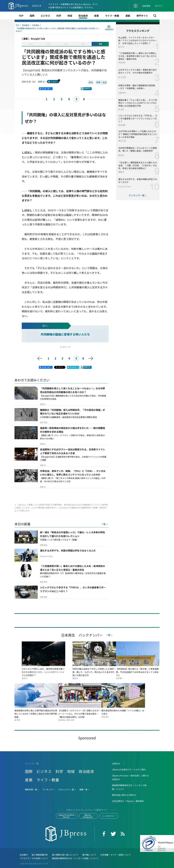Click the X ポスト button

coord(59,367)
